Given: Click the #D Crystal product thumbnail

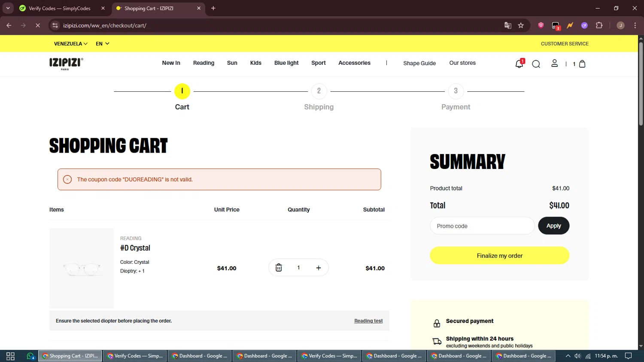Looking at the screenshot, I should pyautogui.click(x=82, y=268).
